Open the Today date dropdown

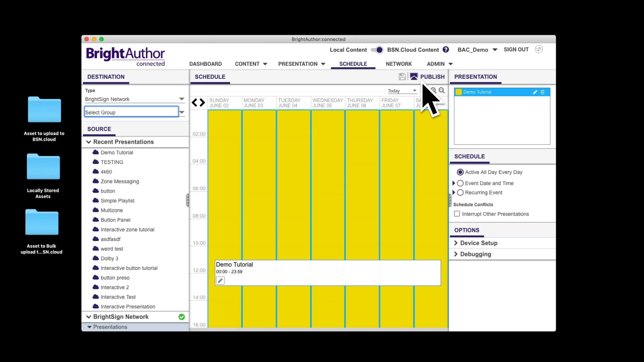(x=402, y=91)
